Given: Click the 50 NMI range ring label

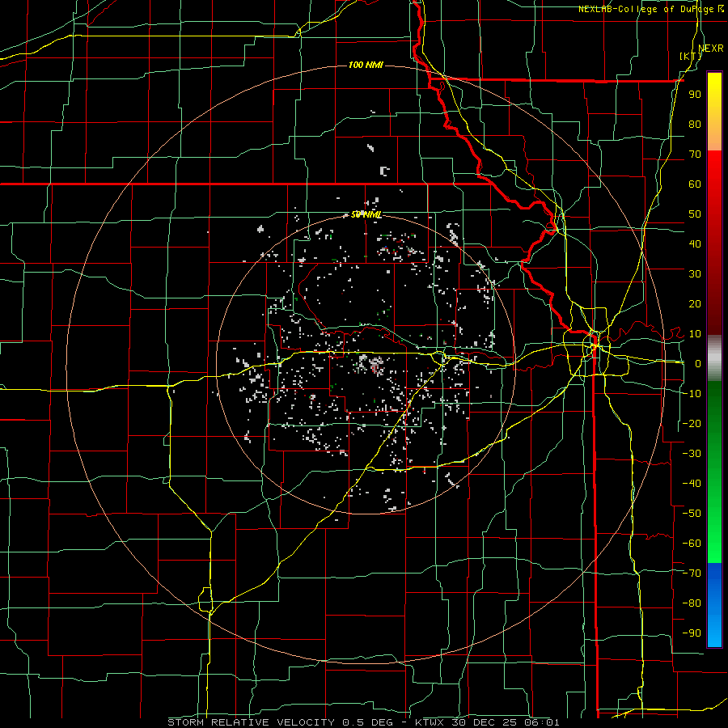Looking at the screenshot, I should 366,214.
